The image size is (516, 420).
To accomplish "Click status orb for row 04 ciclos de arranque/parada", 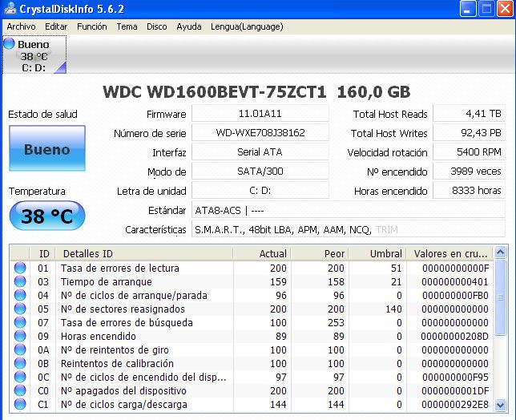I will (x=20, y=295).
